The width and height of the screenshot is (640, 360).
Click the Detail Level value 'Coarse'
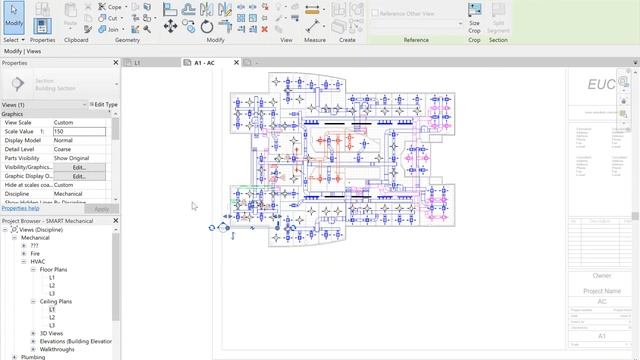62,149
